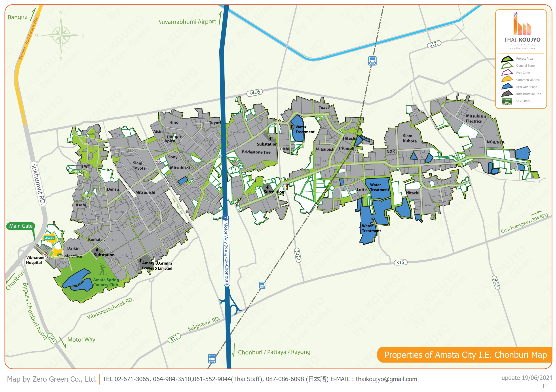This screenshot has height=392, width=556.
Task: Click the NGK/NTK plot label
Action: click(495, 142)
